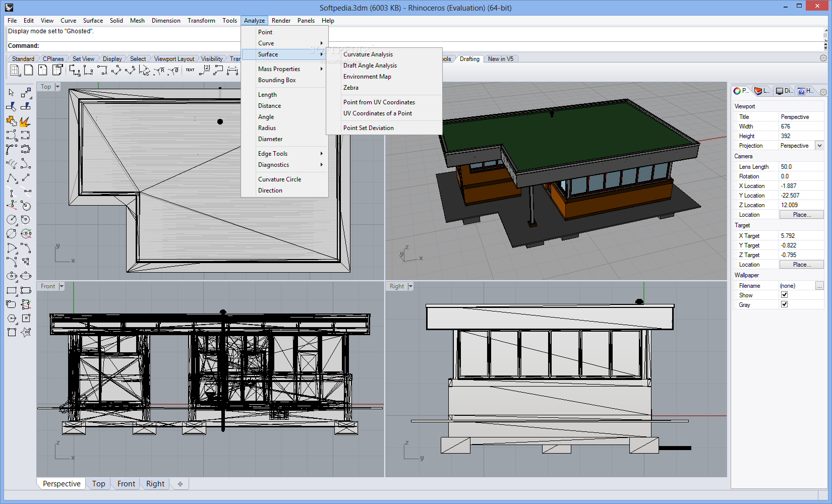Screen dimensions: 832x504
Task: Click the spiral helix curve tool icon
Action: tap(12, 163)
